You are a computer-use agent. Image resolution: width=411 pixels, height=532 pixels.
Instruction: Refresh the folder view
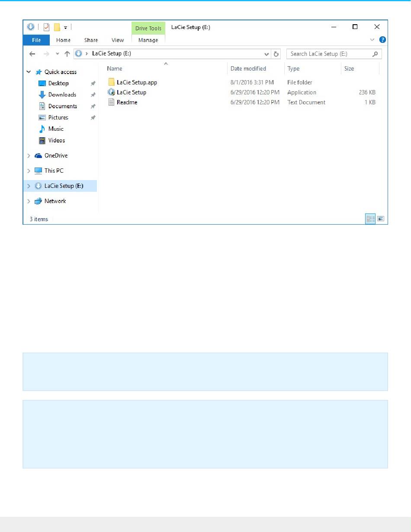tap(276, 54)
